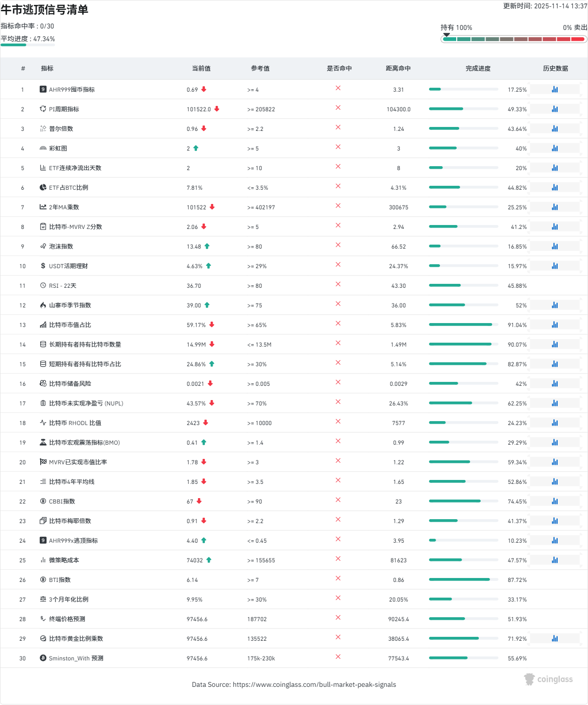Open history chart for PI周期指标 row

555,109
